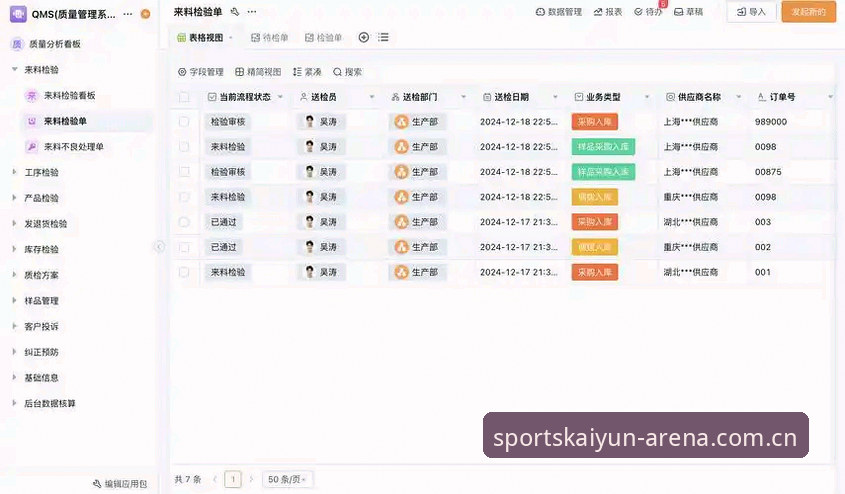Viewport: 845px width, 494px height.
Task: Add a new view with plus icon
Action: (x=364, y=37)
